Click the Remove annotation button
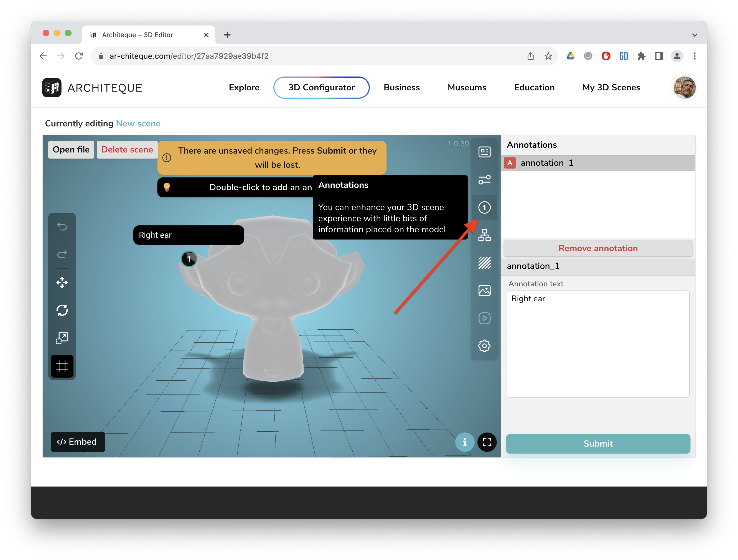738x560 pixels. pos(598,248)
